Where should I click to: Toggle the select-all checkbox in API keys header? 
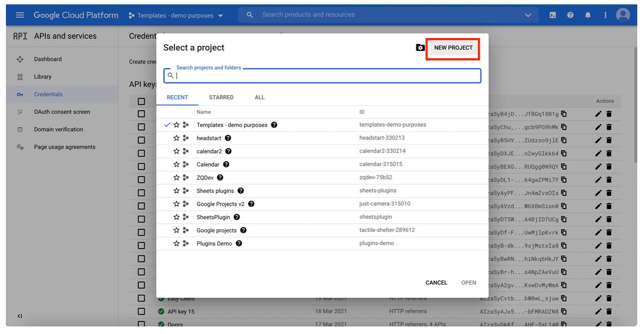point(141,101)
